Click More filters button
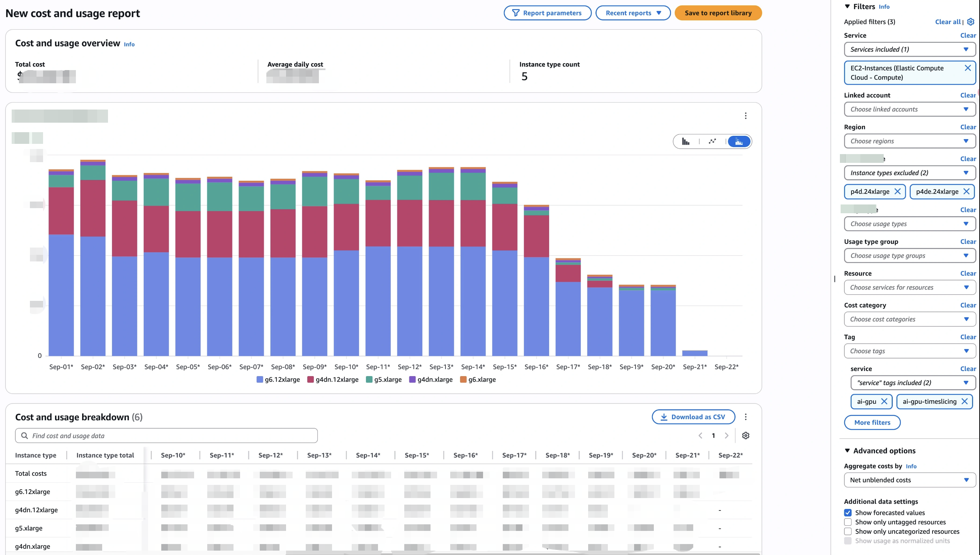 coord(872,423)
